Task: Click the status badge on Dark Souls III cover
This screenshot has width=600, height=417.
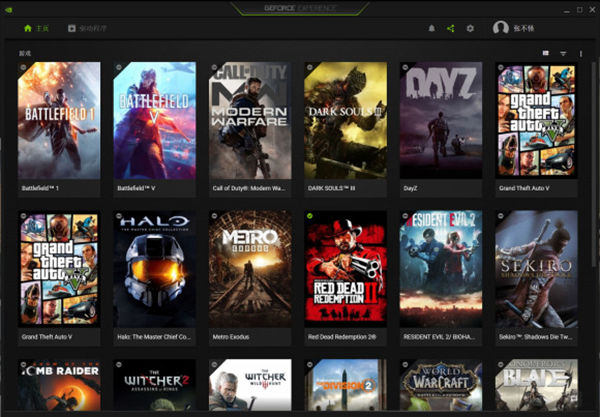Action: click(310, 67)
